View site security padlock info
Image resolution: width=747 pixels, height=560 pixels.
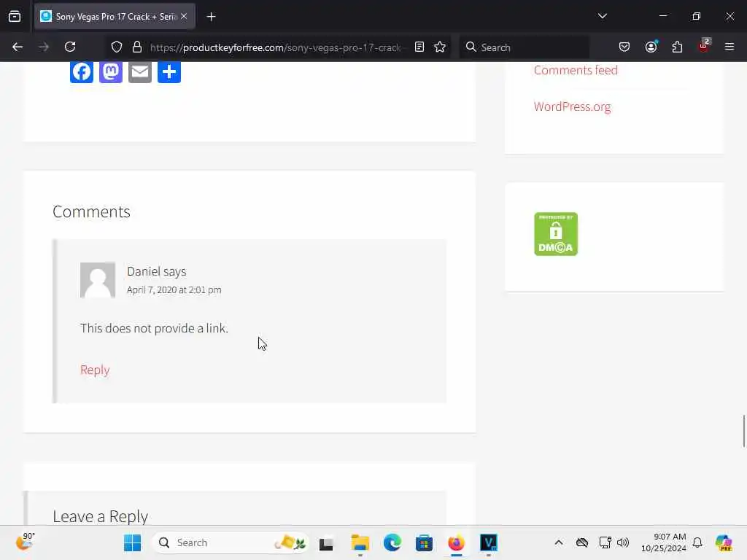click(137, 47)
